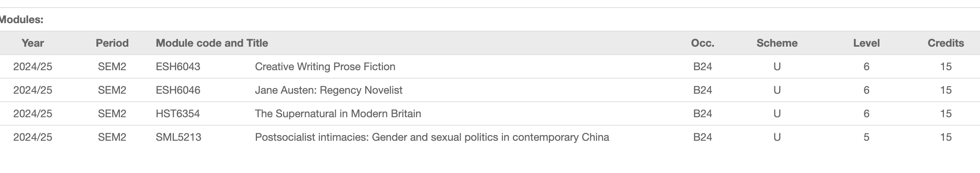Image resolution: width=980 pixels, height=173 pixels.
Task: Click the Period column header
Action: coord(112,43)
